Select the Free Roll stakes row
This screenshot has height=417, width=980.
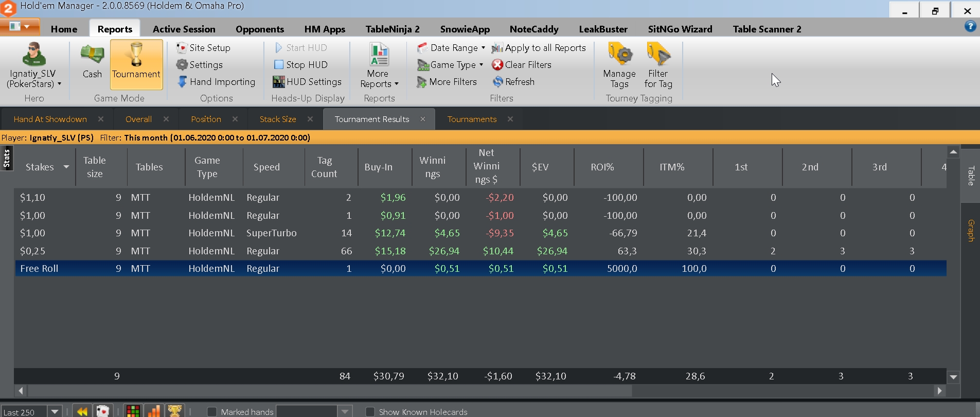[480, 268]
